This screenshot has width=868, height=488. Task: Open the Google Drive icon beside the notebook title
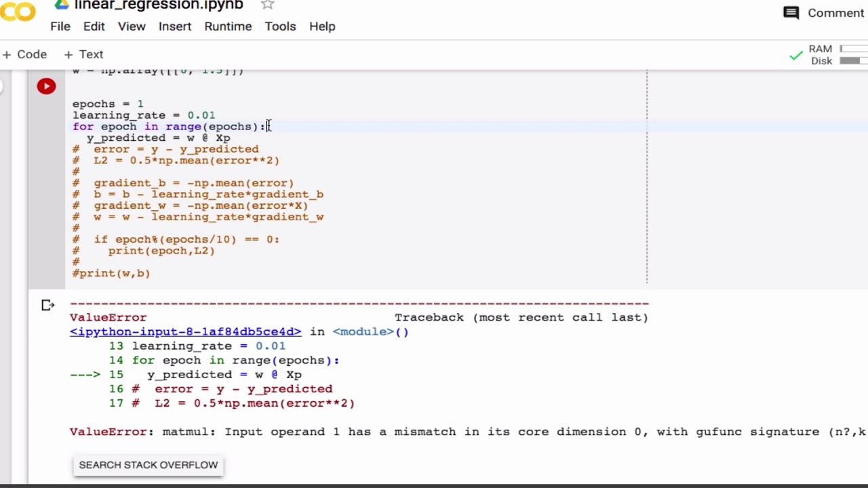point(62,5)
